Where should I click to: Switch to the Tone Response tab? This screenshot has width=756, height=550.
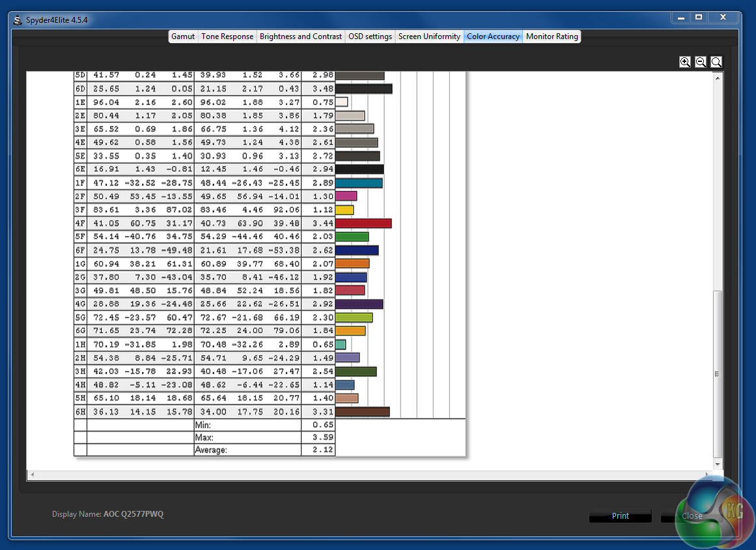click(x=227, y=36)
